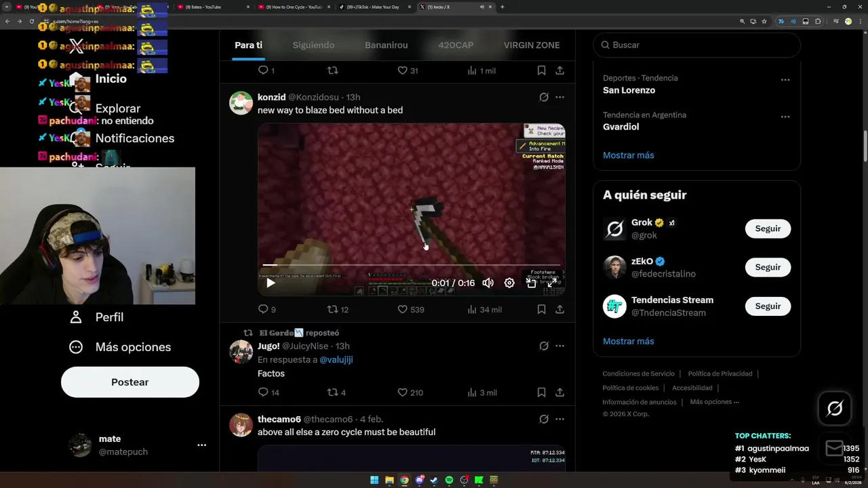Like konzid's post with 539 likes

point(411,309)
